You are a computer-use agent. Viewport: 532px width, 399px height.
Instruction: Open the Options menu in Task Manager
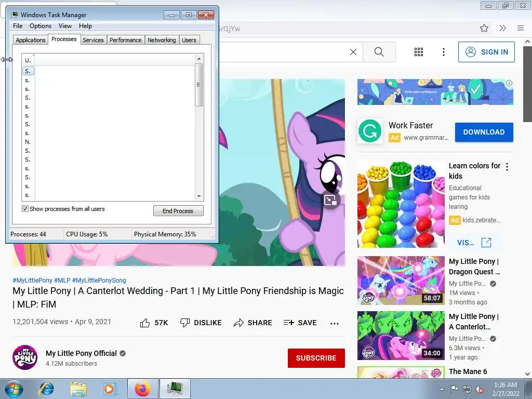(x=41, y=26)
